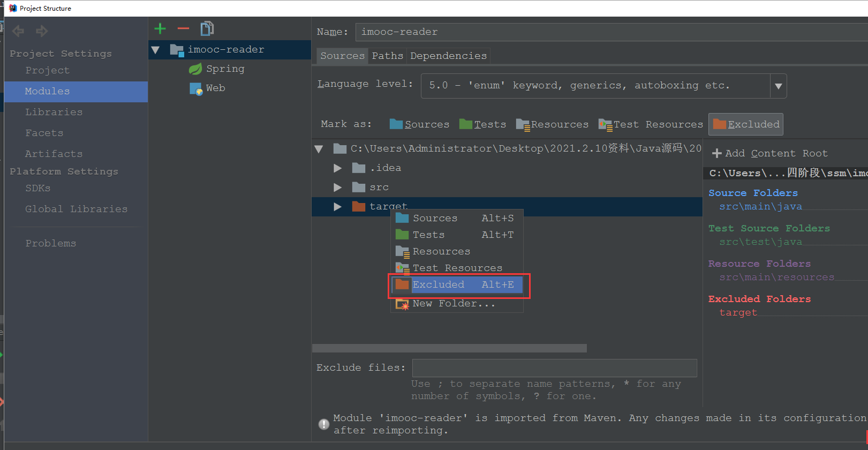The height and width of the screenshot is (450, 868).
Task: Click the warning icon beside Maven message
Action: tap(324, 424)
